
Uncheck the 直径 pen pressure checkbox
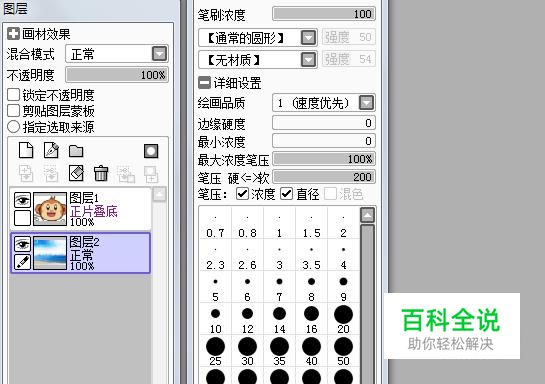point(287,194)
